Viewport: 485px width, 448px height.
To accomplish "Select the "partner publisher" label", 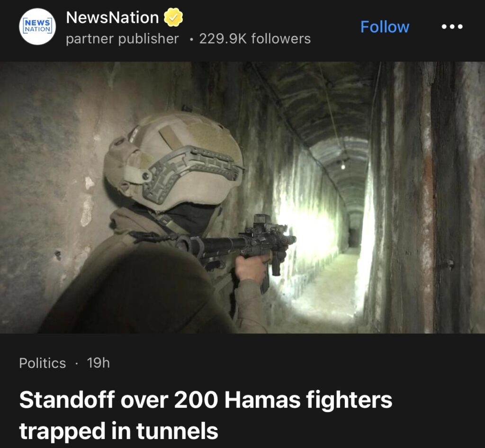I will 122,39.
